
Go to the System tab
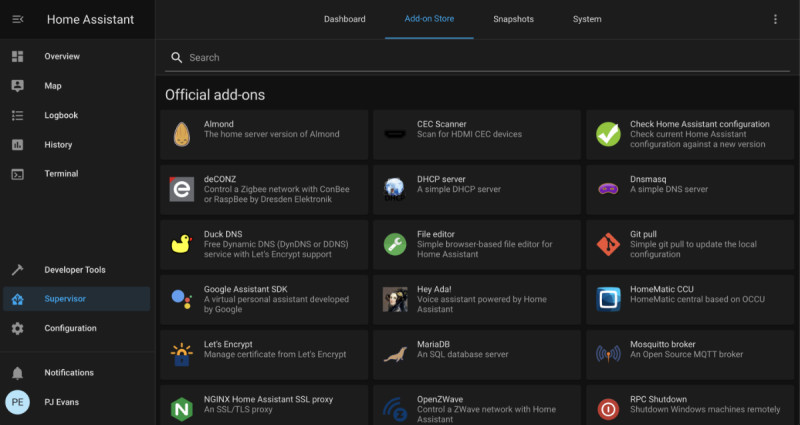click(587, 19)
